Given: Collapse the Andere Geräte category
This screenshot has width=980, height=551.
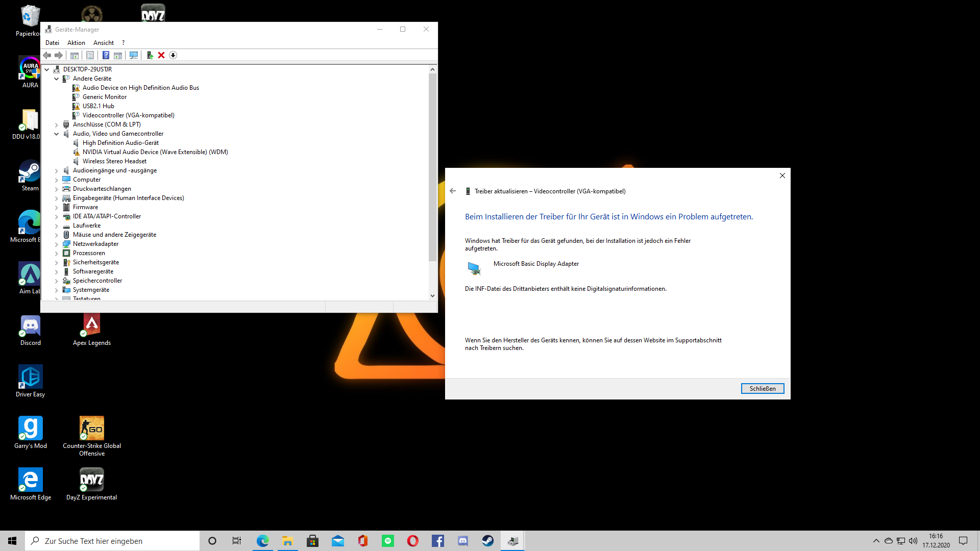Looking at the screenshot, I should pos(57,79).
